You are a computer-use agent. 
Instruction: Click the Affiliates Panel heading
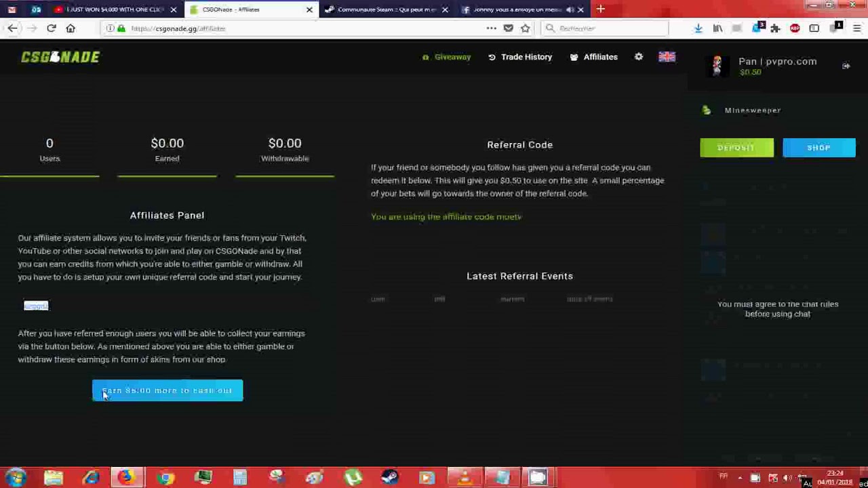[x=167, y=215]
